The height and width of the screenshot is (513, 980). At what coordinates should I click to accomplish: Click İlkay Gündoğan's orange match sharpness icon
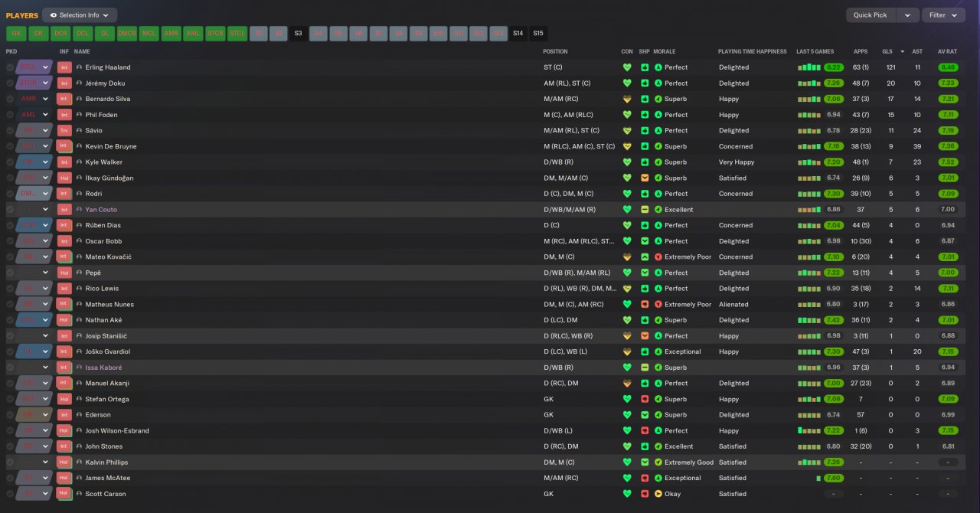(x=645, y=178)
